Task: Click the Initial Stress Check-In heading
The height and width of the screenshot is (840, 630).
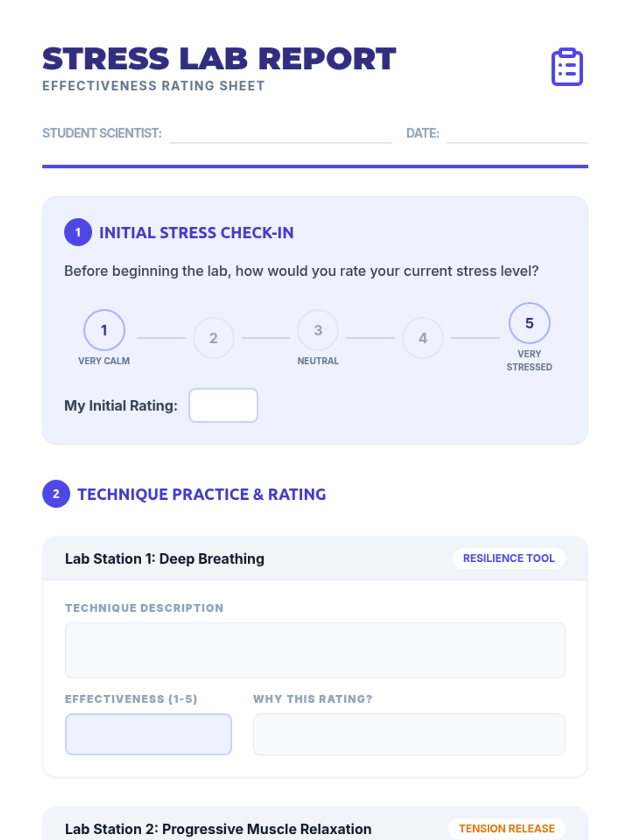Action: click(196, 233)
